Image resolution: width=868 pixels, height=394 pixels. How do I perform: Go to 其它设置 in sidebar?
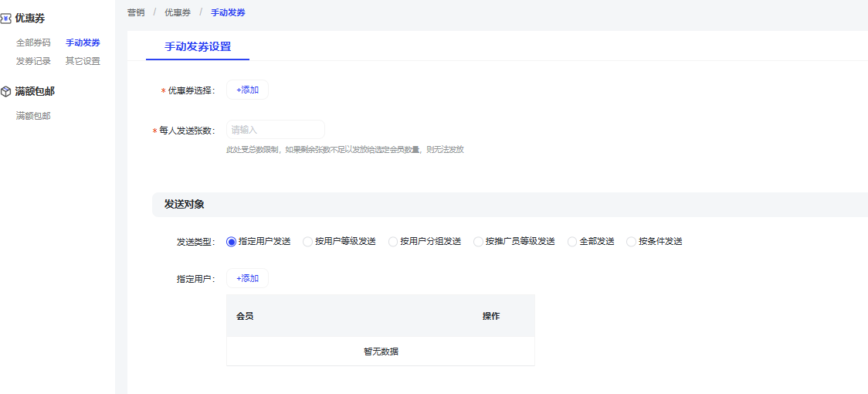pyautogui.click(x=83, y=61)
